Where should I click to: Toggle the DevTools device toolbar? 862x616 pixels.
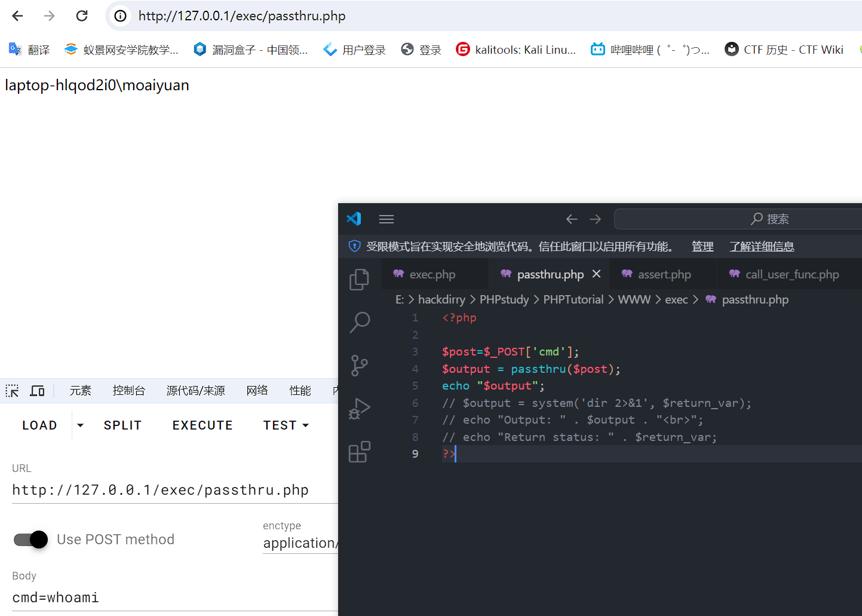38,391
